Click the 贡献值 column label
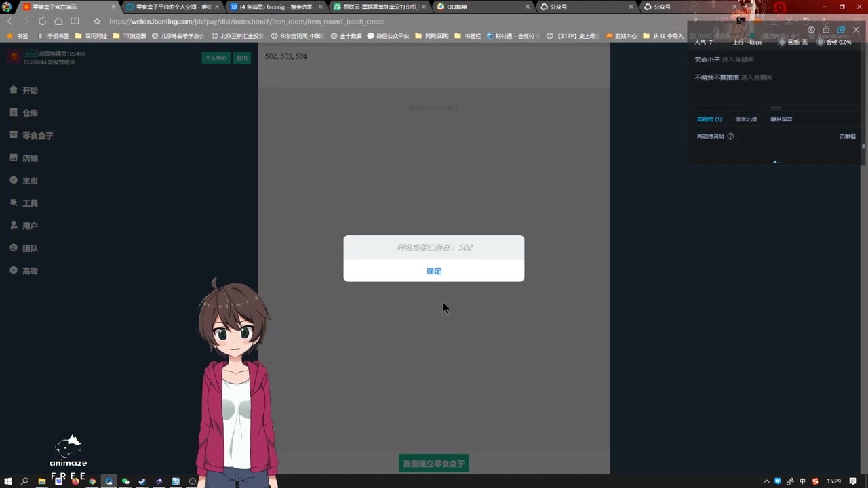This screenshot has width=868, height=488. pos(847,136)
